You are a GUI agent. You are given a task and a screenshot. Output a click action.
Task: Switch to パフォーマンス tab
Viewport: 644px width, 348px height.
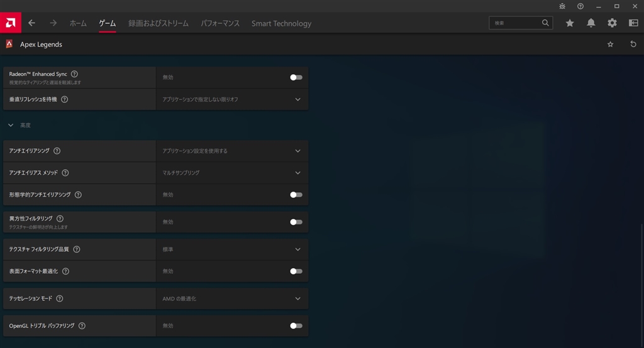[220, 23]
